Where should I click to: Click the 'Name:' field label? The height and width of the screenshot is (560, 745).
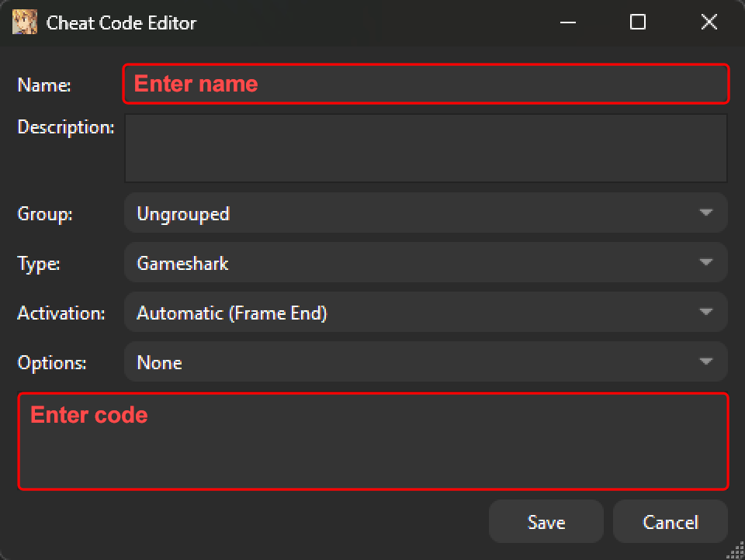coord(44,85)
